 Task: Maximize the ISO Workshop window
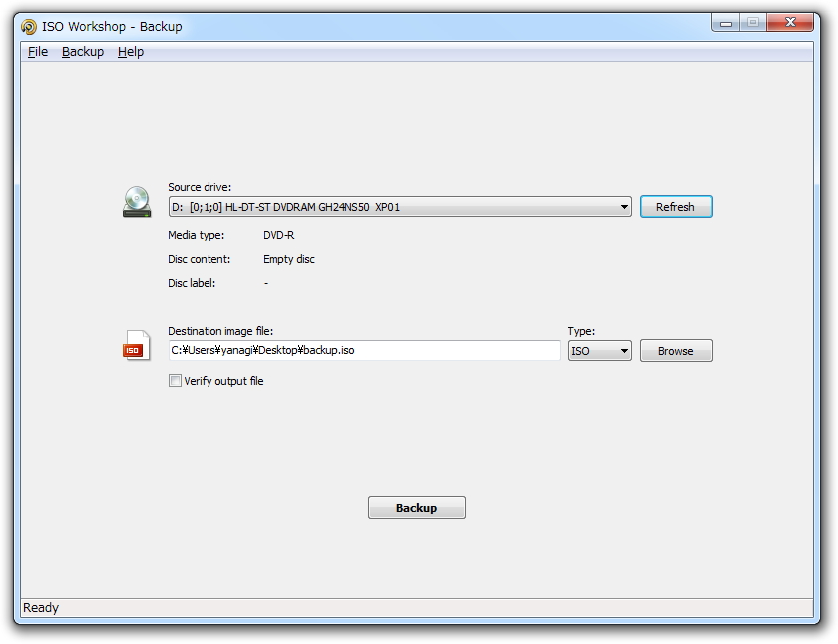tap(753, 22)
